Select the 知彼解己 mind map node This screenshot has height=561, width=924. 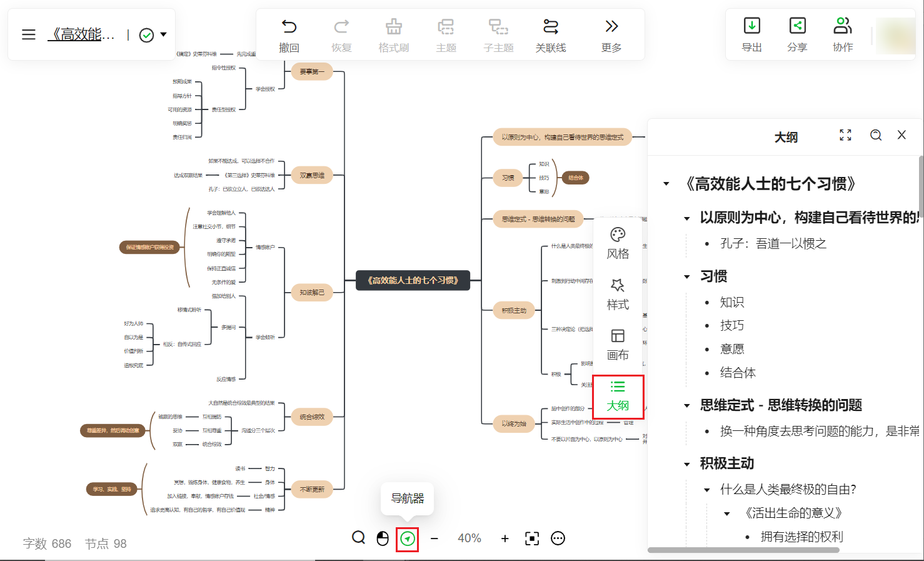(312, 292)
